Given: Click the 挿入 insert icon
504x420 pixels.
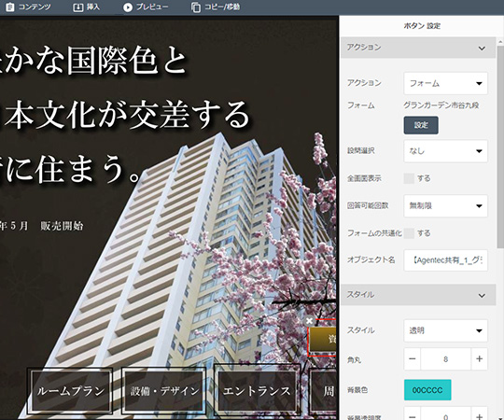Looking at the screenshot, I should point(78,7).
